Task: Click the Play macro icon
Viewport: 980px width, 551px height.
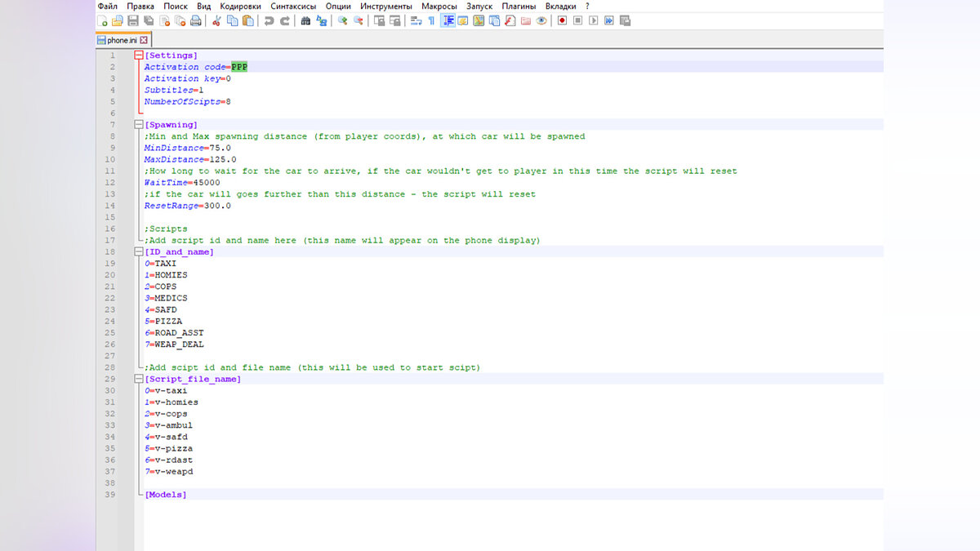Action: coord(594,20)
